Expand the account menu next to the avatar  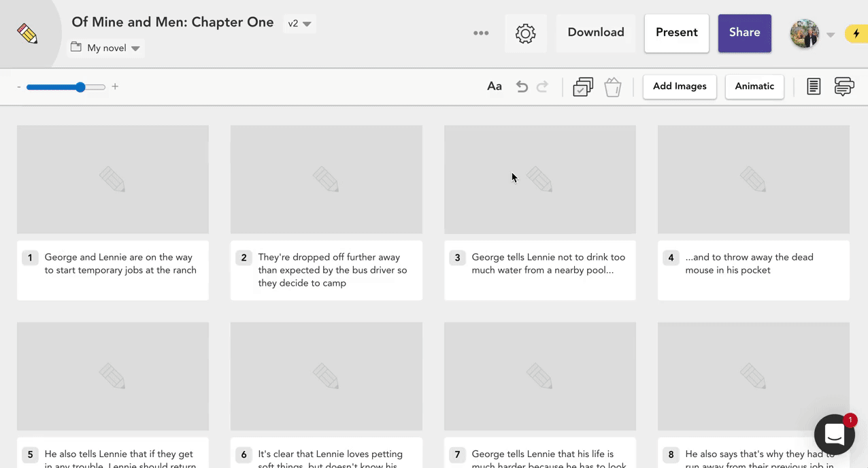(831, 33)
